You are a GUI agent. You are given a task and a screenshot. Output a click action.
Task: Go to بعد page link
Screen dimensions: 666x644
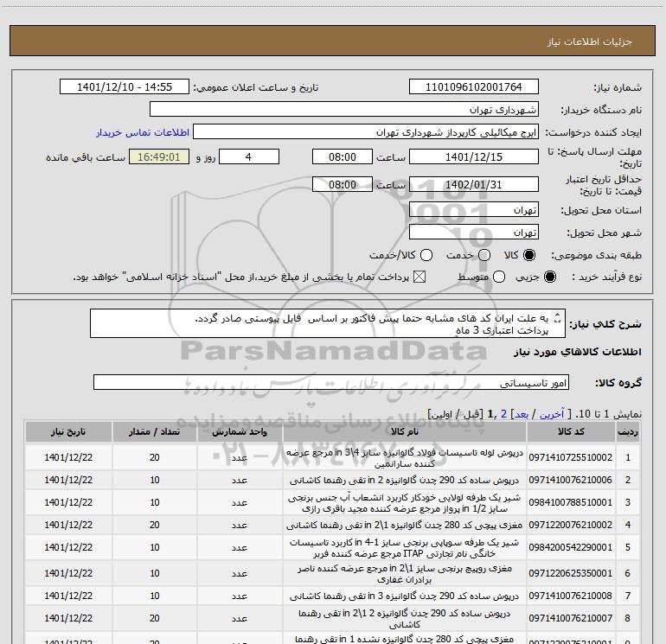[x=522, y=414]
